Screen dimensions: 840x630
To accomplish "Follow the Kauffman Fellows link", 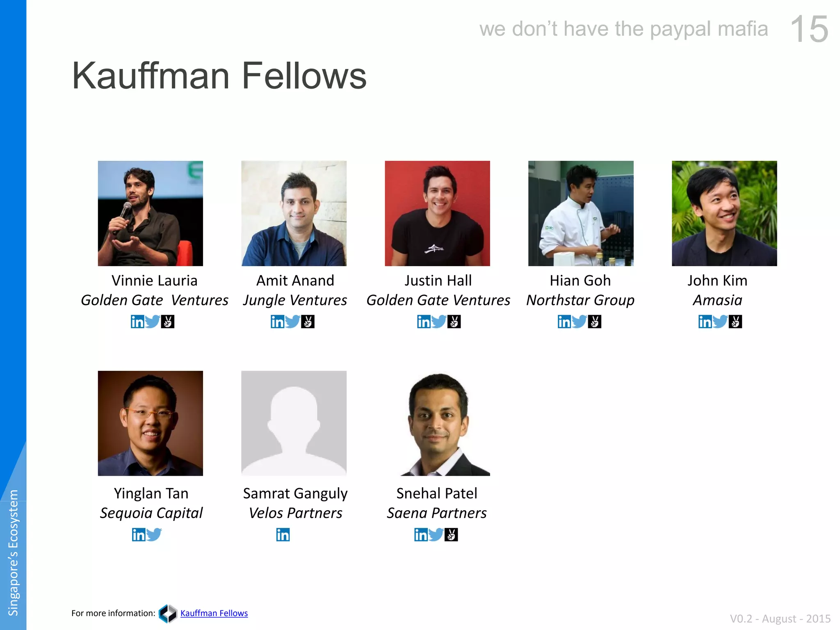I will tap(214, 613).
